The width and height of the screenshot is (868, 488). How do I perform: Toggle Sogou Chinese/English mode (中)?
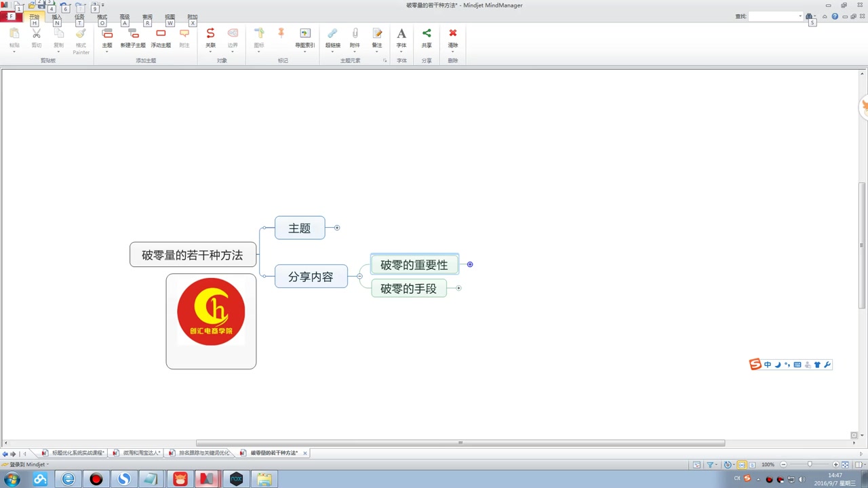(768, 365)
